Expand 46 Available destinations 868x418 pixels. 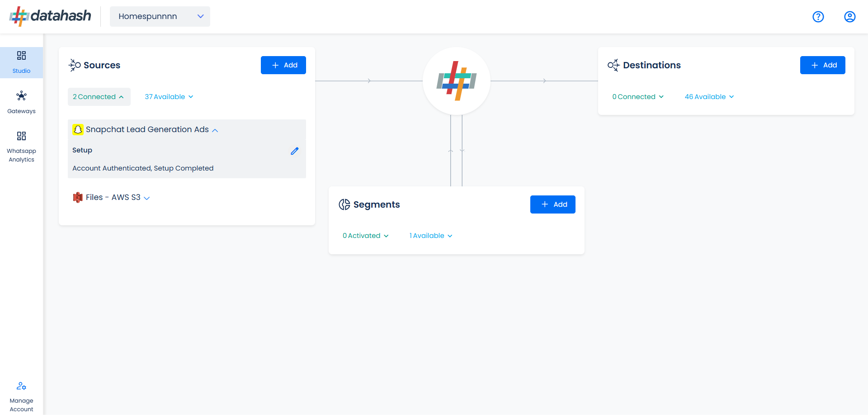pos(709,97)
